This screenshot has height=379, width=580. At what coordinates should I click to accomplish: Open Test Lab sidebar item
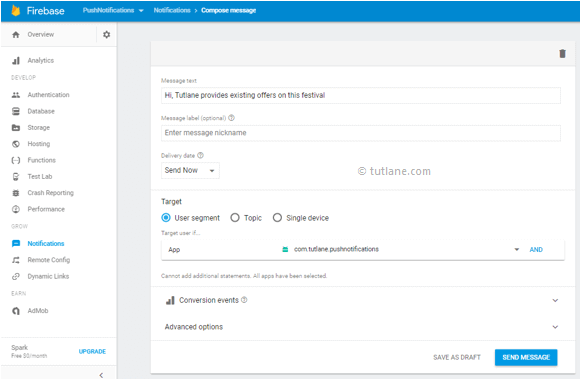pyautogui.click(x=40, y=176)
